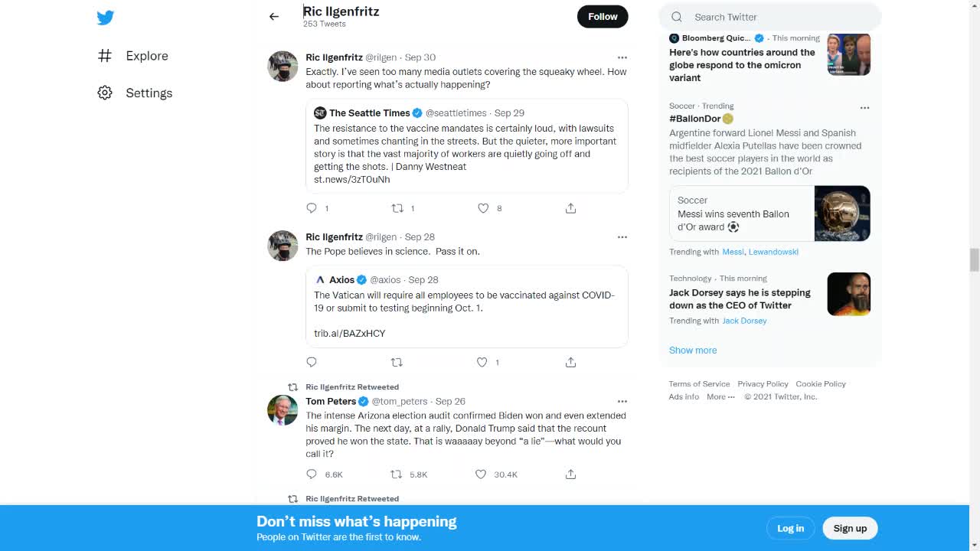The image size is (980, 551).
Task: Open more options on the Tom Peters tweet
Action: point(622,401)
